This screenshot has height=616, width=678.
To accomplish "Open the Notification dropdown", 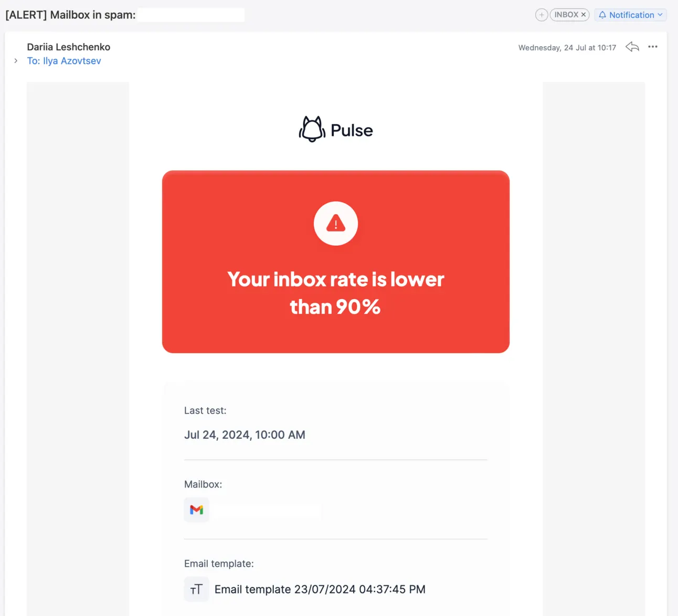I will click(631, 15).
